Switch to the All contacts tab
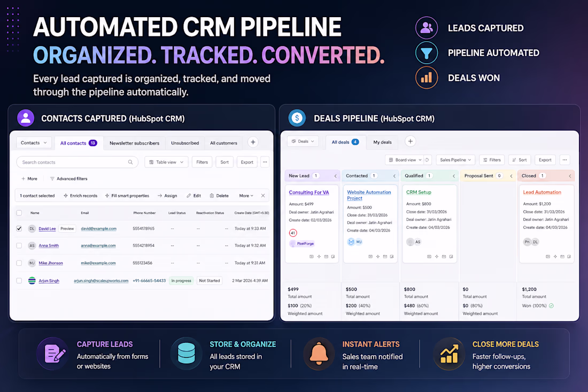Image resolution: width=588 pixels, height=392 pixels. pyautogui.click(x=79, y=143)
